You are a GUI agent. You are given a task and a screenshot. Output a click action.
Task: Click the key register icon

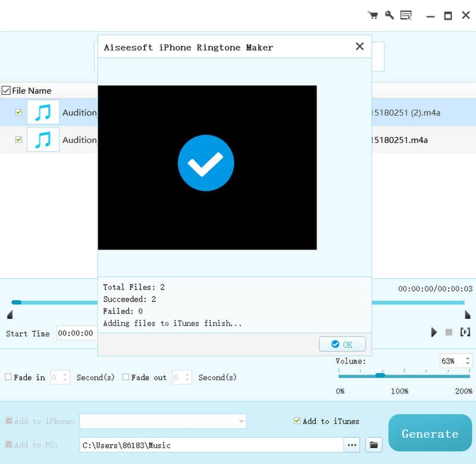click(x=390, y=15)
